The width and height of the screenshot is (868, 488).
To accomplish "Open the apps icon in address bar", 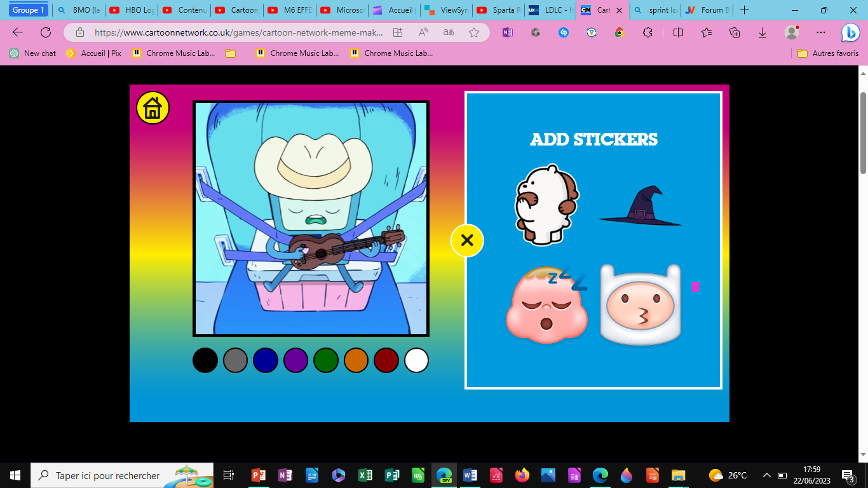I will point(398,32).
